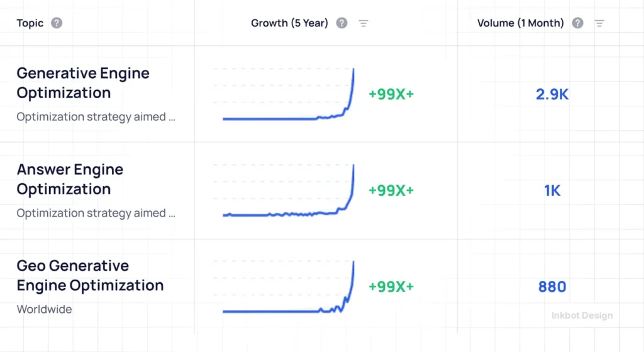Screen dimensions: 644x352
Task: Open the Volume (1 Month) sort filter
Action: point(599,23)
